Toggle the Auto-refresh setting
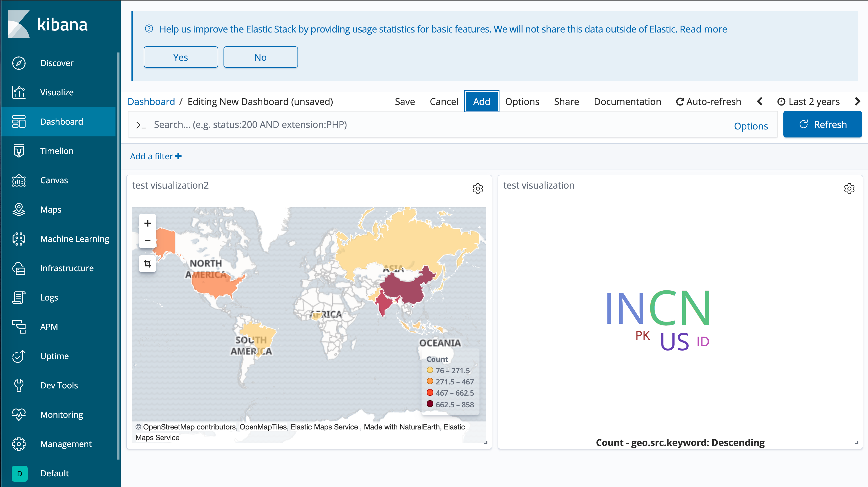868x487 pixels. [x=708, y=102]
